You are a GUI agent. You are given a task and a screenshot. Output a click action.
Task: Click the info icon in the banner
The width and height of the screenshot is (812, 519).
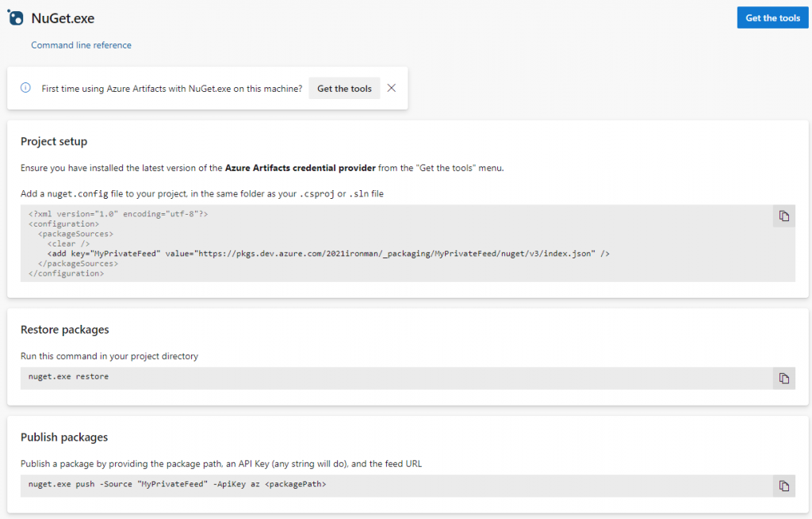(x=25, y=88)
